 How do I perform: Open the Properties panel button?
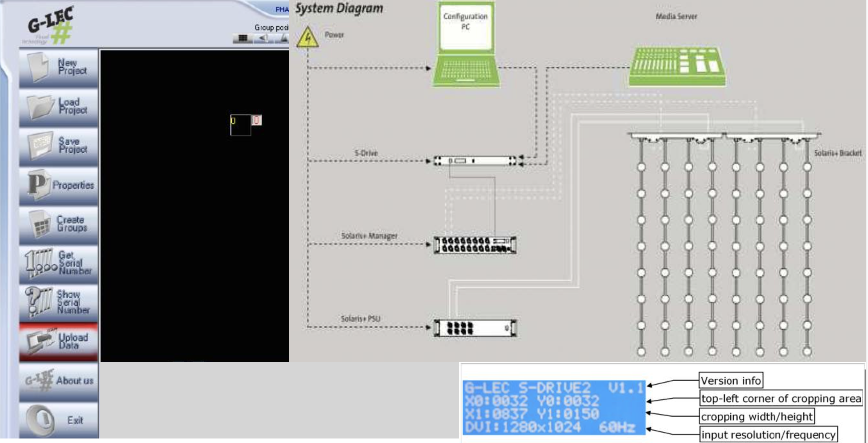pos(59,185)
